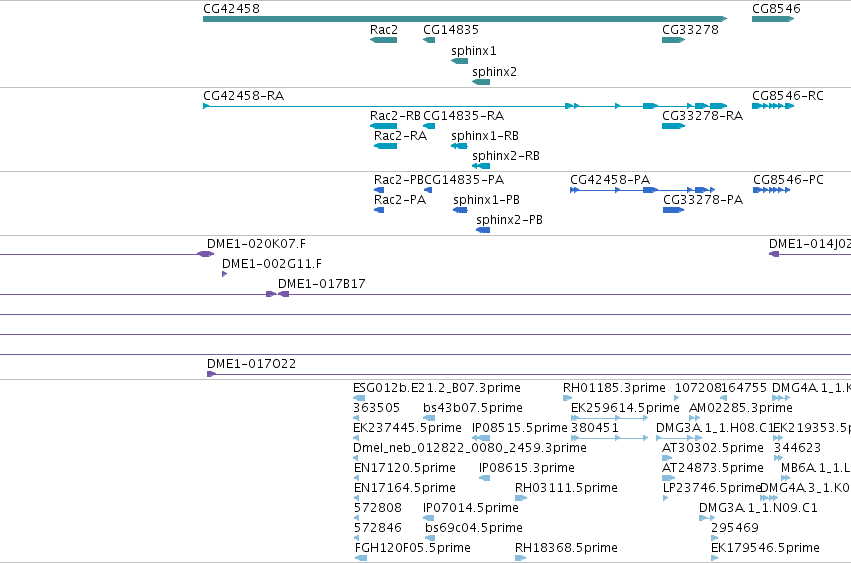This screenshot has height=563, width=851.
Task: Click the ESG012b.E21.2_B07.3prime EST label
Action: 437,388
